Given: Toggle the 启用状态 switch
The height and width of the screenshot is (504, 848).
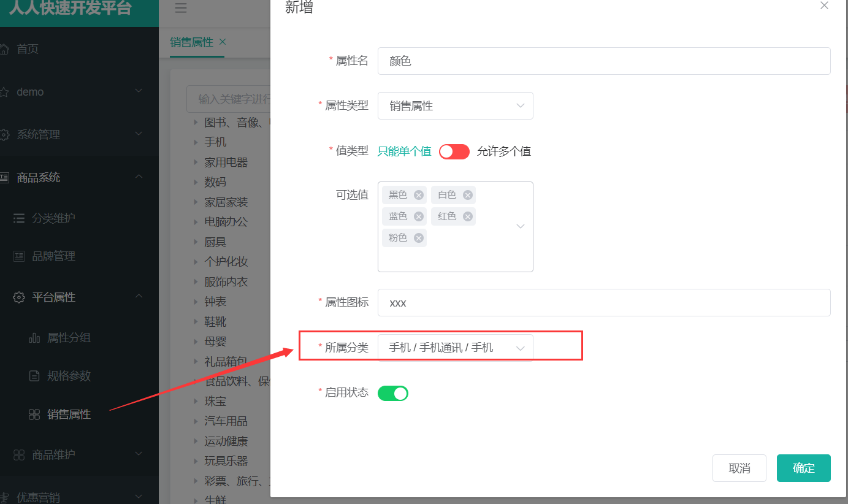Looking at the screenshot, I should (x=393, y=393).
